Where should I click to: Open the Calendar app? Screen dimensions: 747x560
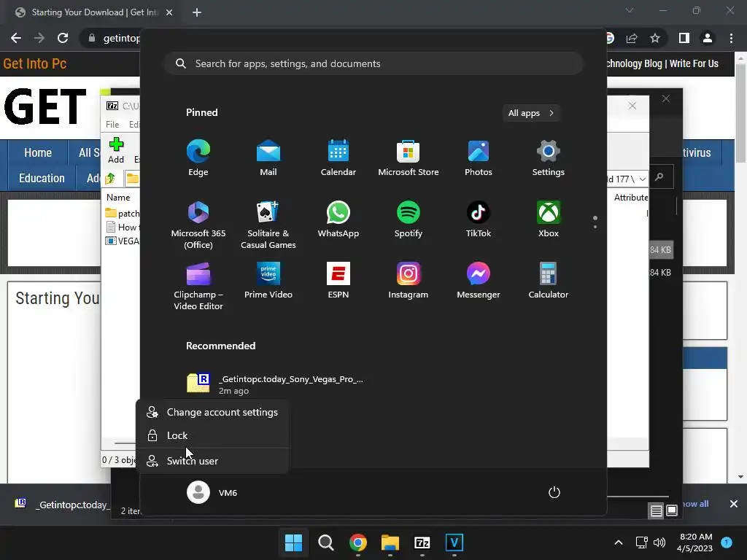[x=338, y=158]
